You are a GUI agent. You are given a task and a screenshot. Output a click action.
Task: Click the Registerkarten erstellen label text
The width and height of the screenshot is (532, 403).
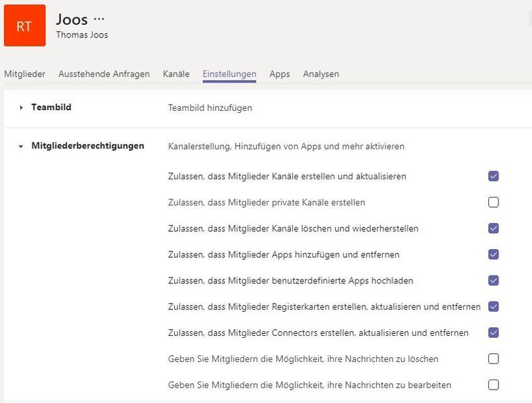pyautogui.click(x=324, y=307)
